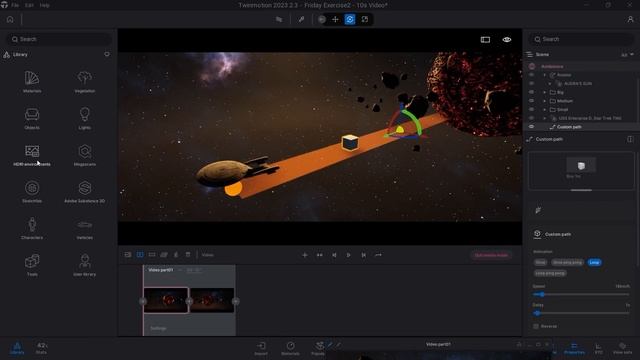Open the Materials library category
640x360 pixels.
point(32,82)
